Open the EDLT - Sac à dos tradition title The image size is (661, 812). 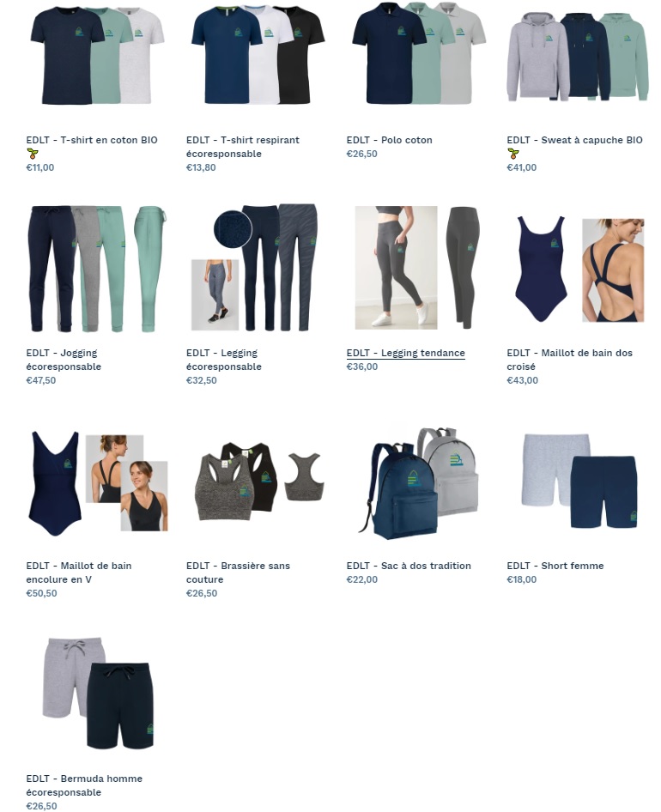[409, 566]
